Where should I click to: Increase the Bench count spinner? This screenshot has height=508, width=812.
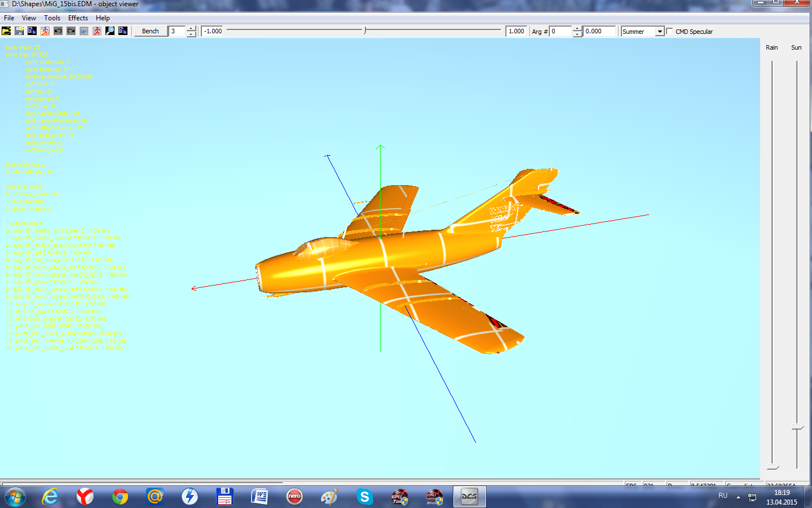click(x=191, y=29)
